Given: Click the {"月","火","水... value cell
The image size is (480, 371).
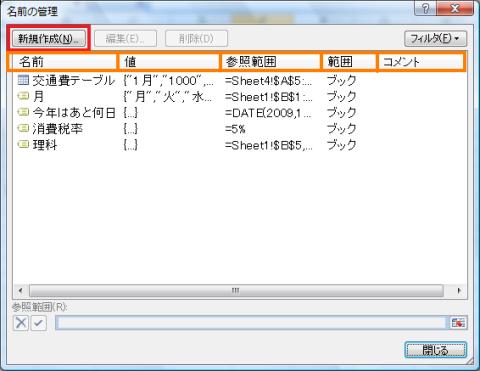Looking at the screenshot, I should [167, 97].
